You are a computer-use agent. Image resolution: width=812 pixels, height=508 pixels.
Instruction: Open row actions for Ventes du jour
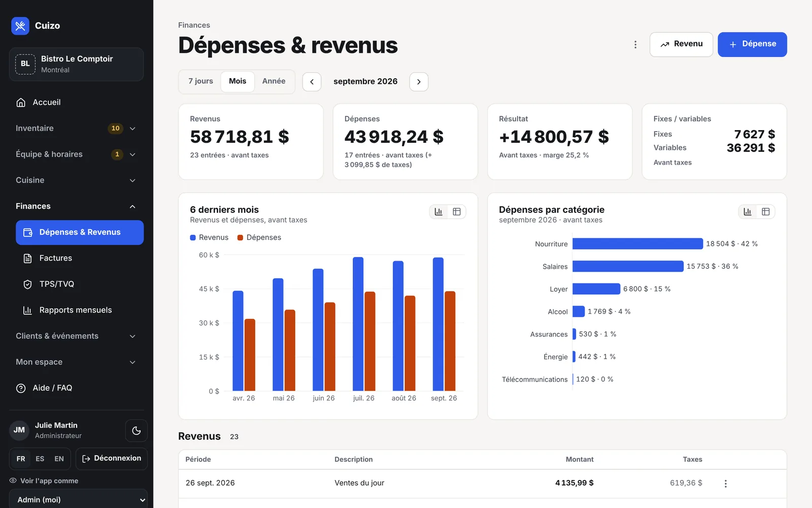pos(726,484)
